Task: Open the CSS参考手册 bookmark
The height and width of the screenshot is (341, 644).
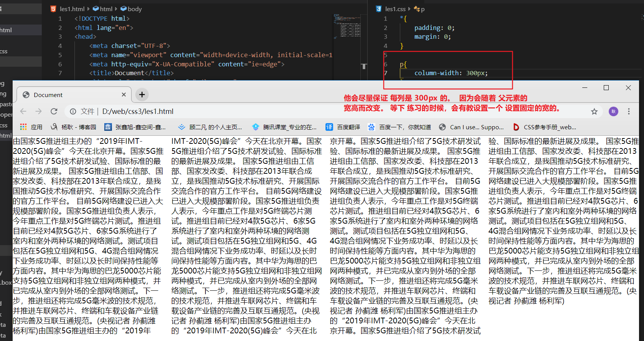Action: coord(545,127)
